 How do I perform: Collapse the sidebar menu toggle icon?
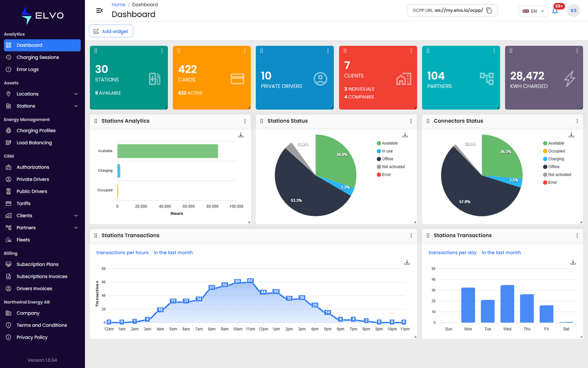point(99,11)
